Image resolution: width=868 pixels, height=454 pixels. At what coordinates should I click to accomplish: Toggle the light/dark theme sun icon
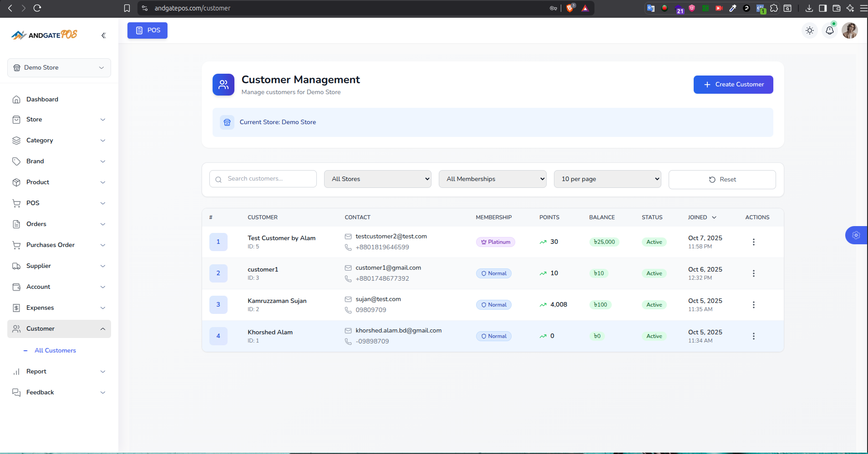(x=809, y=30)
